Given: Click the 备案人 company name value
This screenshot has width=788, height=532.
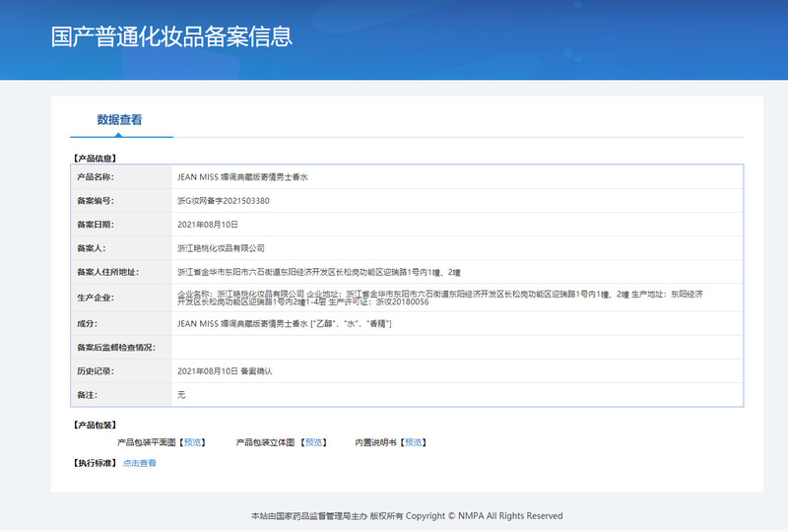Looking at the screenshot, I should [x=221, y=248].
